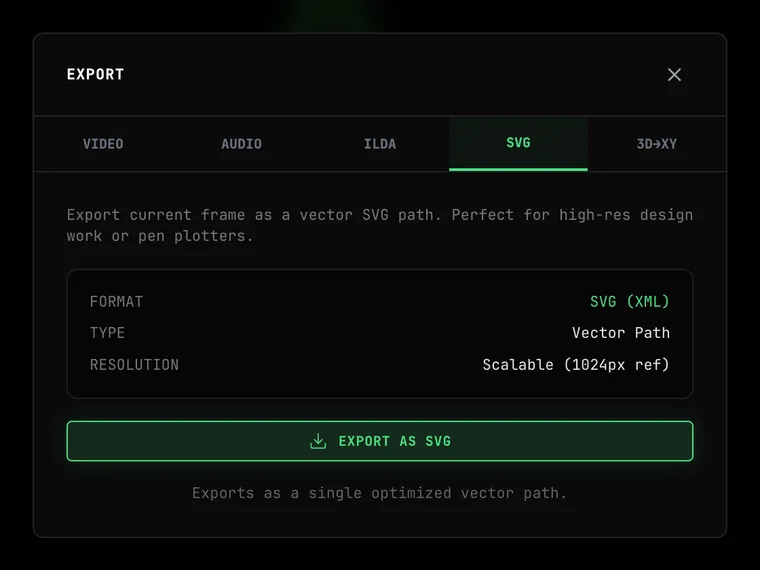This screenshot has height=570, width=760.
Task: Select the SVG (XML) format value
Action: (x=630, y=301)
